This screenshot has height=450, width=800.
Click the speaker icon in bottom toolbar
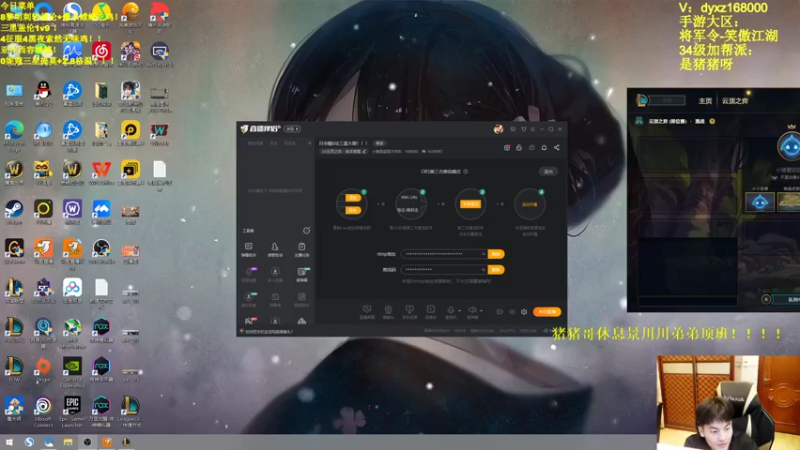coord(472,310)
